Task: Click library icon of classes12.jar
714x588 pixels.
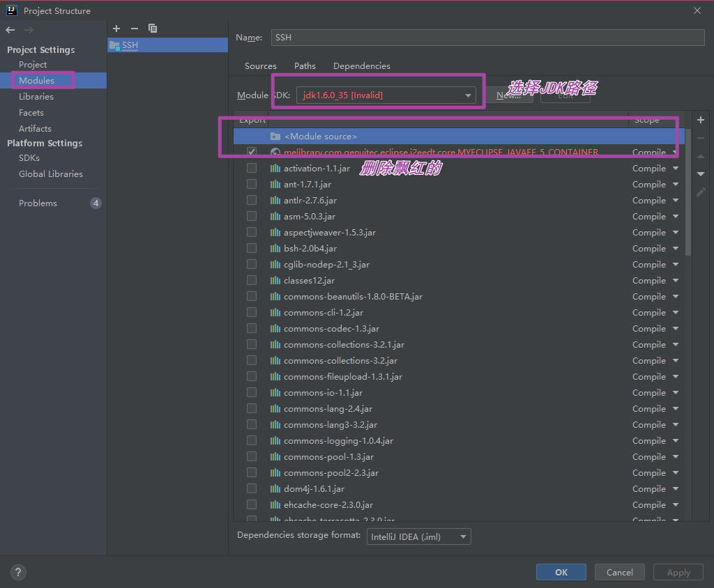Action: (275, 280)
